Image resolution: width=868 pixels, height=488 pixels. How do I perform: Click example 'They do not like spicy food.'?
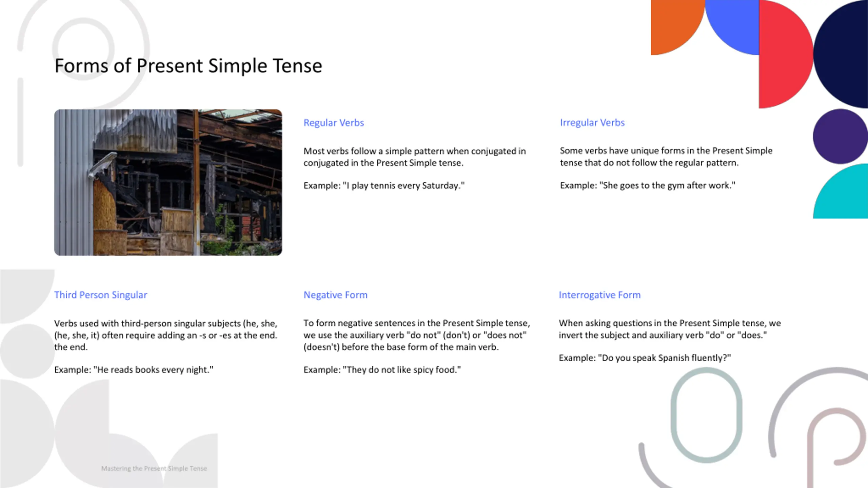tap(382, 369)
